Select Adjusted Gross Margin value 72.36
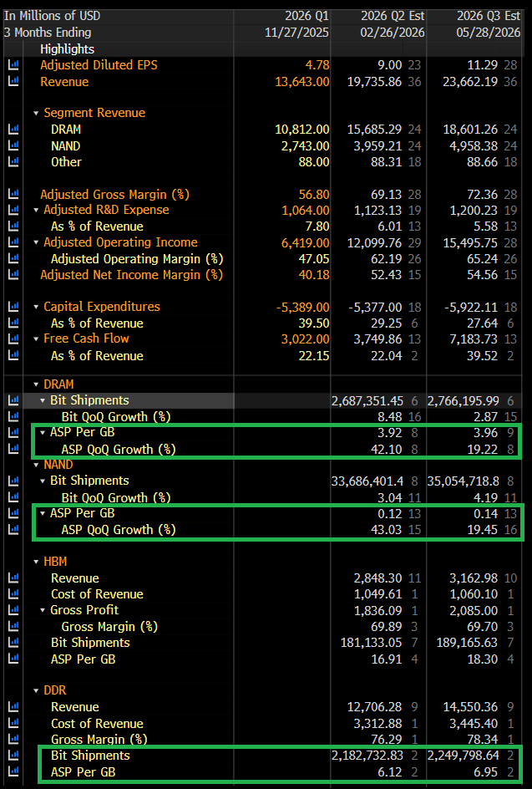Image resolution: width=532 pixels, height=789 pixels. [483, 194]
